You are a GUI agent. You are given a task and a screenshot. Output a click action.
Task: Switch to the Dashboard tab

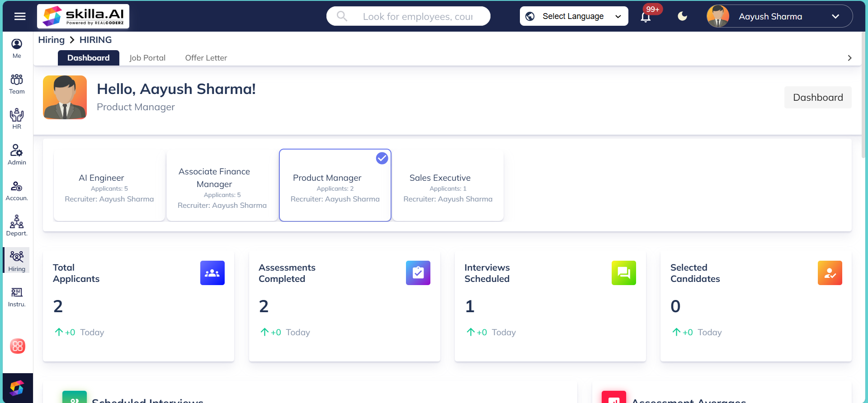[x=89, y=58]
